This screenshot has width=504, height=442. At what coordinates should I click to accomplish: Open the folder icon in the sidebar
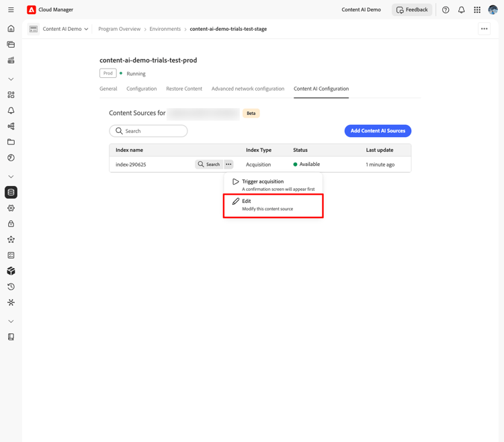coord(11,142)
